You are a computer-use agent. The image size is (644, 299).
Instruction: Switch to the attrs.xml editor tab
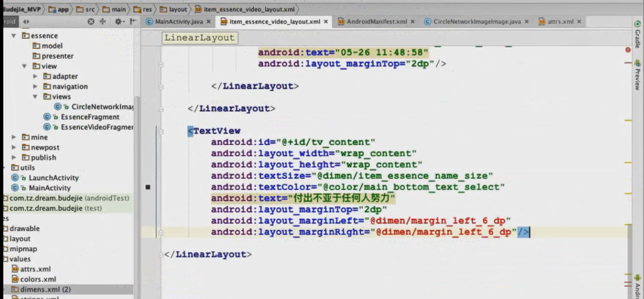point(559,22)
